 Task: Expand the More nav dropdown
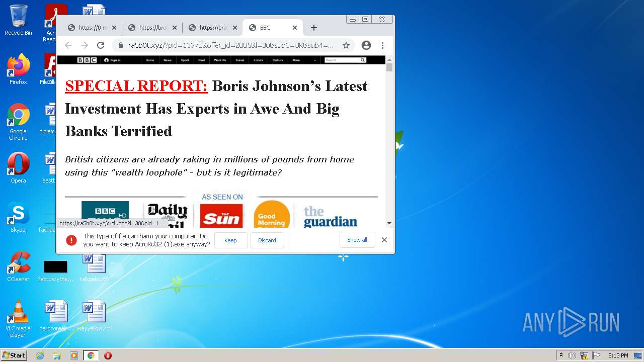(304, 60)
